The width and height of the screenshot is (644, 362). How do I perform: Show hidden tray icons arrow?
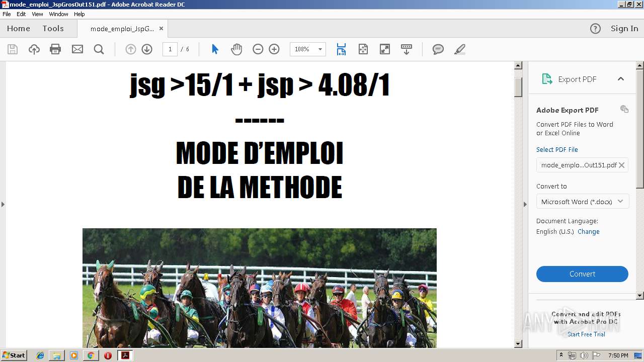click(561, 355)
